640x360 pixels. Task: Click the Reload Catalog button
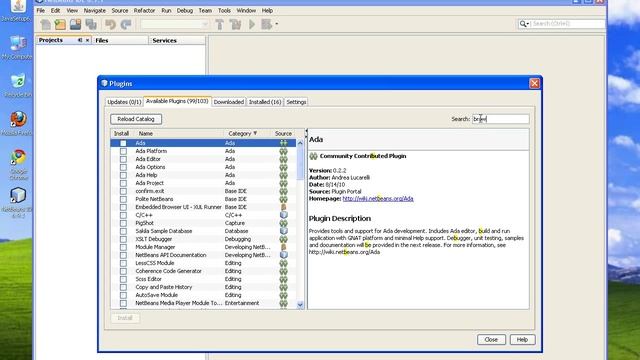click(x=136, y=119)
